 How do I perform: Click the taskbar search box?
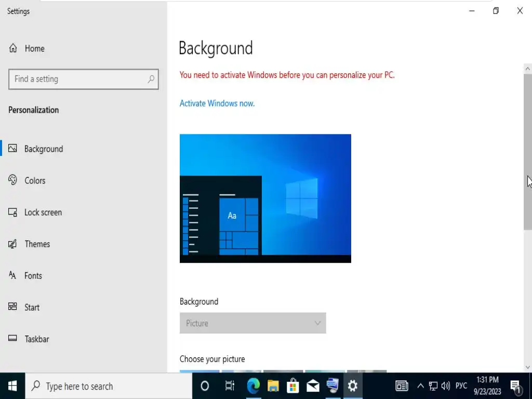109,386
